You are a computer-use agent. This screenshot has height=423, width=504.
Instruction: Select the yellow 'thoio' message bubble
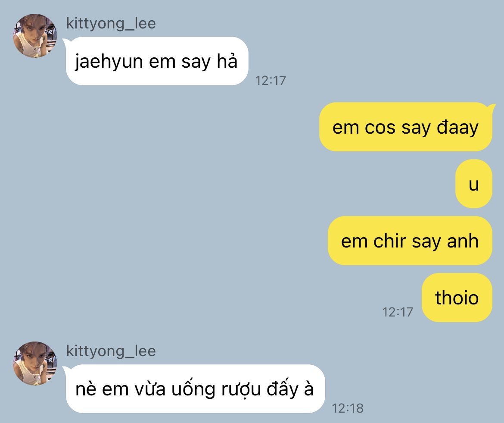tap(457, 298)
